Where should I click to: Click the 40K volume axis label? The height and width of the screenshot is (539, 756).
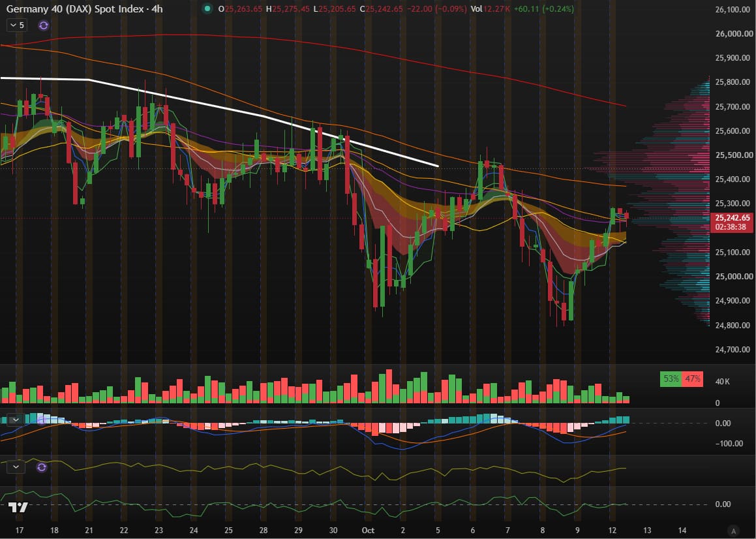pyautogui.click(x=722, y=382)
